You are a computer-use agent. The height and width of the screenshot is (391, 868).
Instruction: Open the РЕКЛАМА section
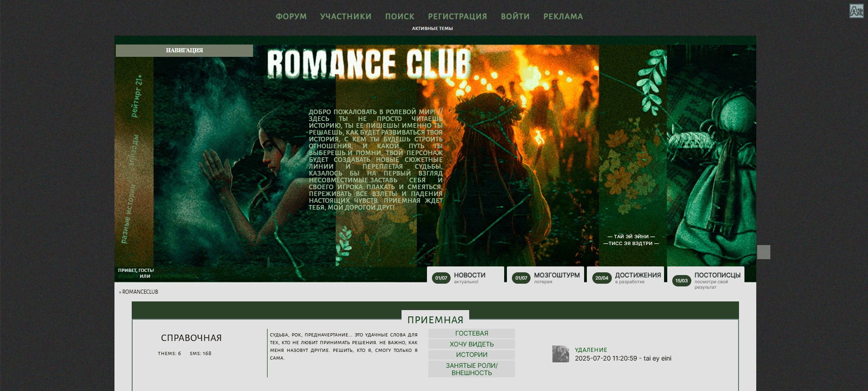point(563,16)
